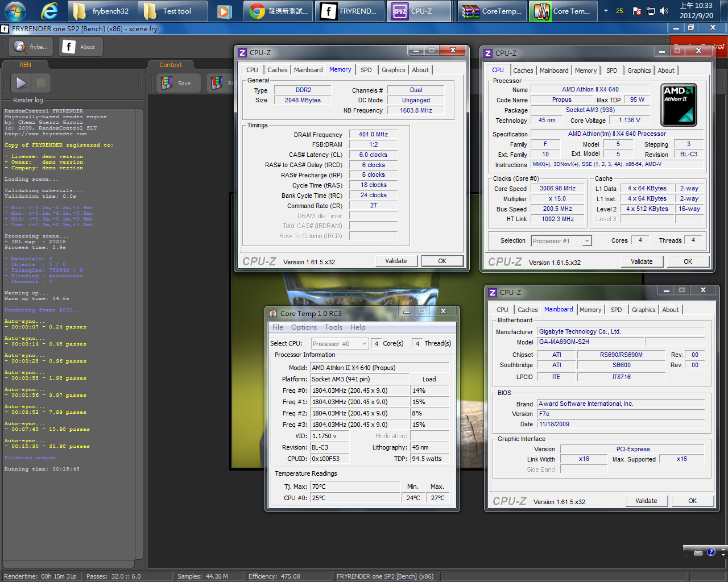Image resolution: width=728 pixels, height=582 pixels.
Task: Click Running time 00:15:48 log line
Action: click(42, 469)
